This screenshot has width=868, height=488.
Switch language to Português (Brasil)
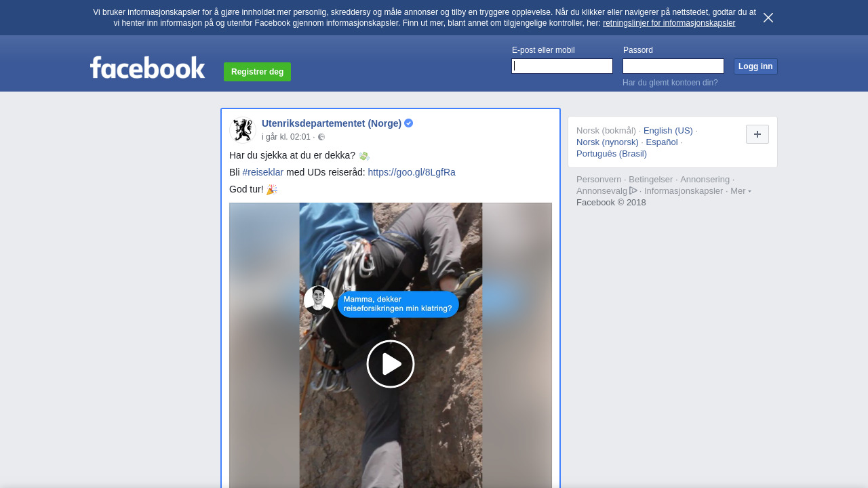click(612, 154)
